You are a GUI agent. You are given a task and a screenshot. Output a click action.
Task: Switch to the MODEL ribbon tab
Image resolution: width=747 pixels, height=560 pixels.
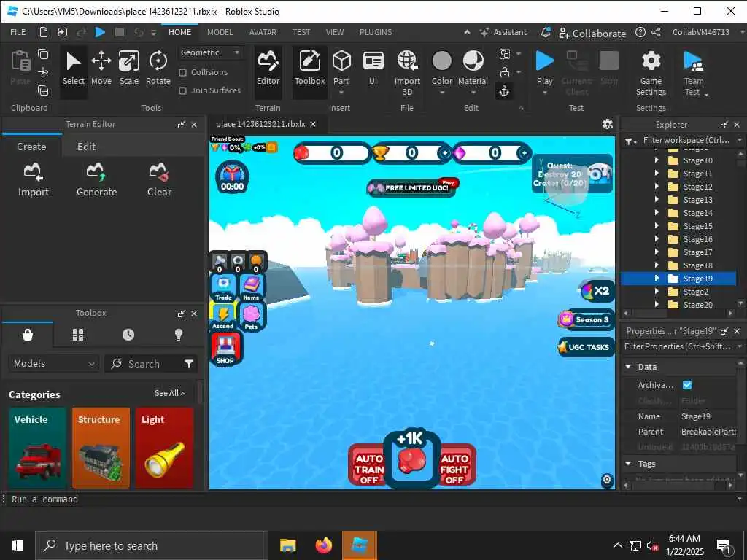(x=220, y=32)
